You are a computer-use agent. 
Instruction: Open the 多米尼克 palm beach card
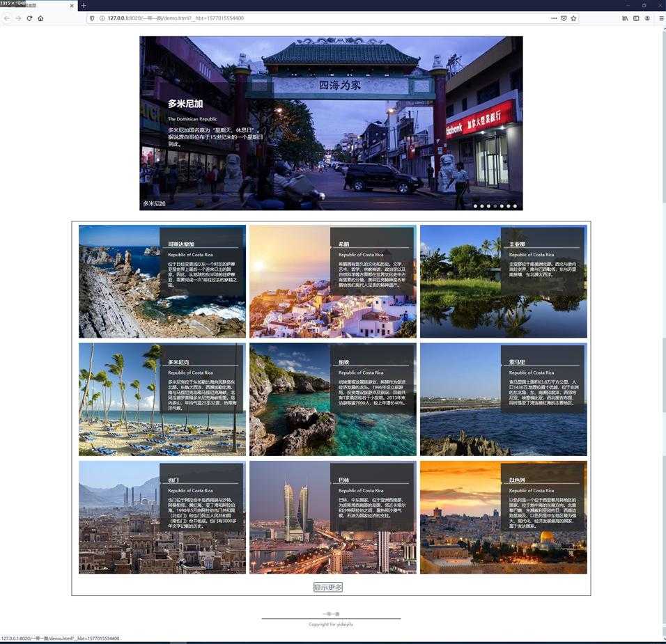162,400
